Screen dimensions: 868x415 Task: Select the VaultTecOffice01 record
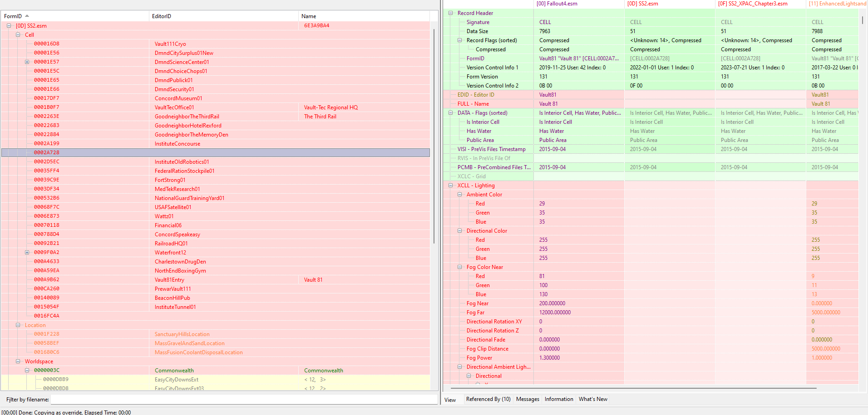[215, 107]
